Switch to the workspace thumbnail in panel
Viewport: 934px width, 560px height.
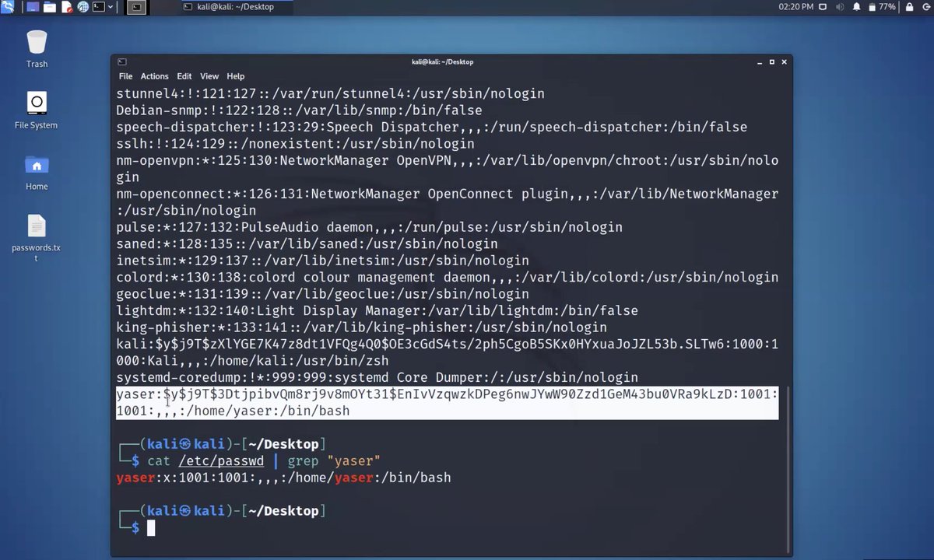pos(136,7)
